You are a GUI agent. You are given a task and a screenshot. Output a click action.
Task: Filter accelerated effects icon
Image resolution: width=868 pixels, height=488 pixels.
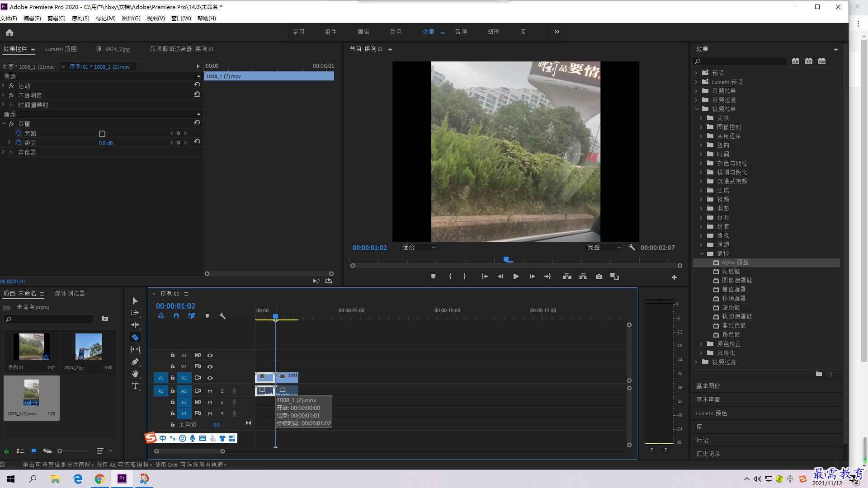click(796, 61)
